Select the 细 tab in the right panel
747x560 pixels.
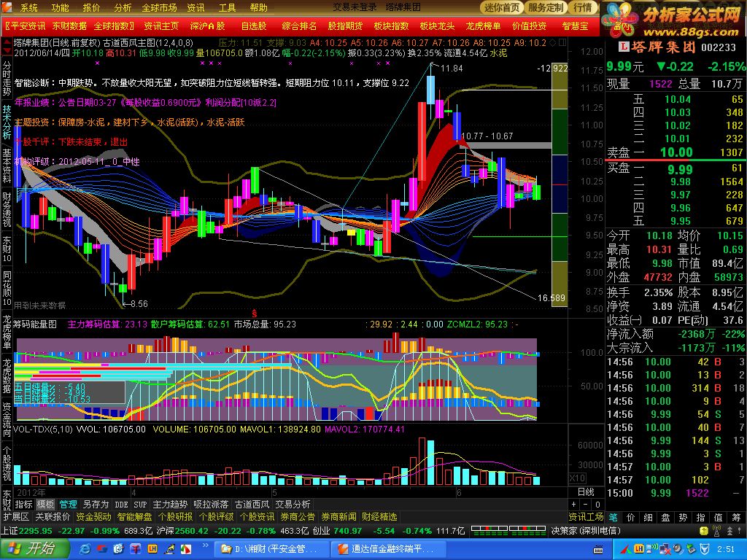(x=649, y=517)
